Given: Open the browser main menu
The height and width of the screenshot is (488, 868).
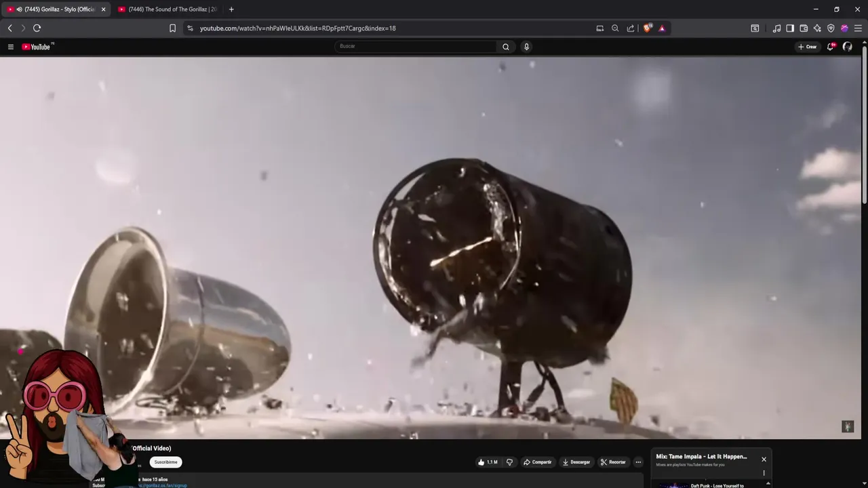Looking at the screenshot, I should [858, 28].
